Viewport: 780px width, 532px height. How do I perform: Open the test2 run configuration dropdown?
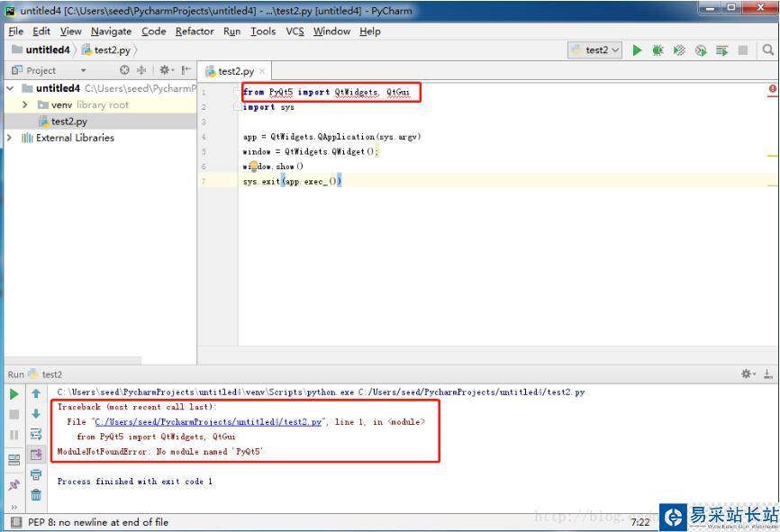[x=596, y=50]
